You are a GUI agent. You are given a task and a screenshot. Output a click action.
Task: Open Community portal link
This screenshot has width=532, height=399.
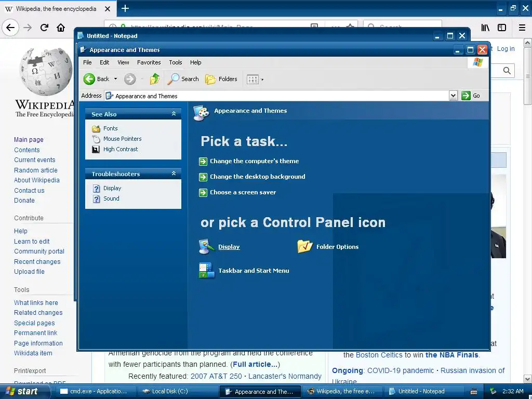[x=39, y=251]
